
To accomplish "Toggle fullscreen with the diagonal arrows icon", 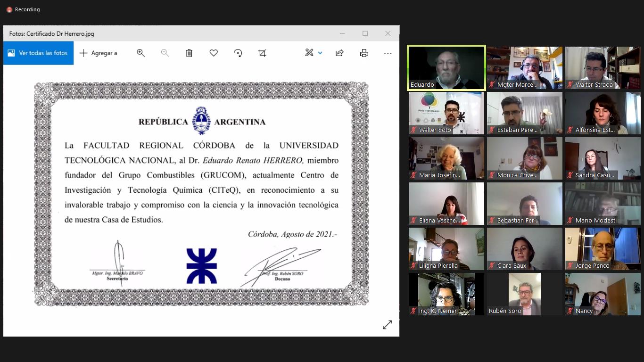I will click(388, 325).
